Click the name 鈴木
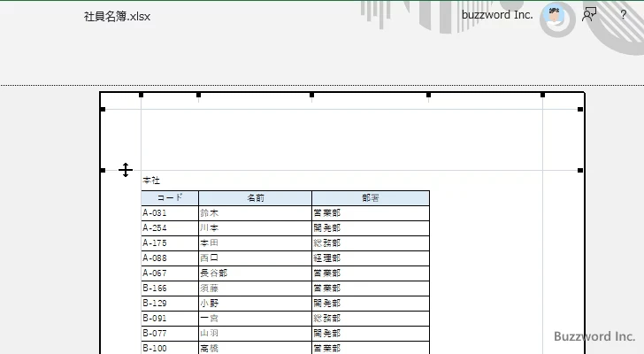The image size is (644, 354). (209, 213)
